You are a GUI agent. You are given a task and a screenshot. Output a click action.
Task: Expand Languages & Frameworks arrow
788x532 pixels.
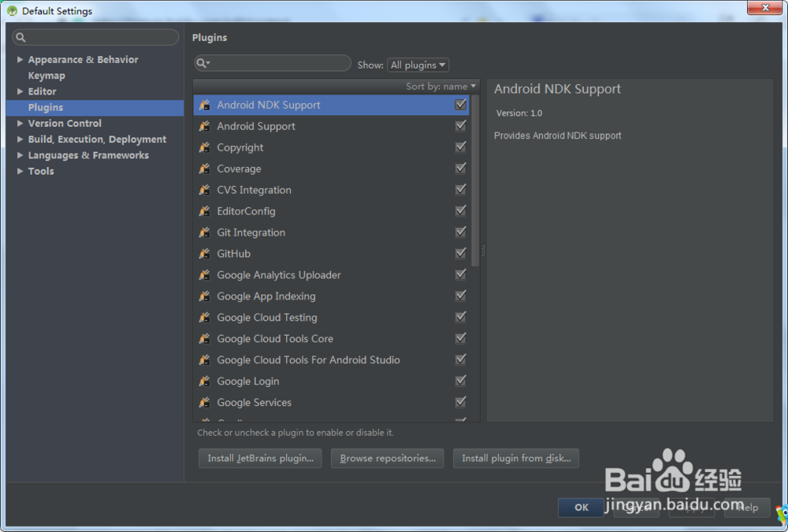click(x=20, y=155)
